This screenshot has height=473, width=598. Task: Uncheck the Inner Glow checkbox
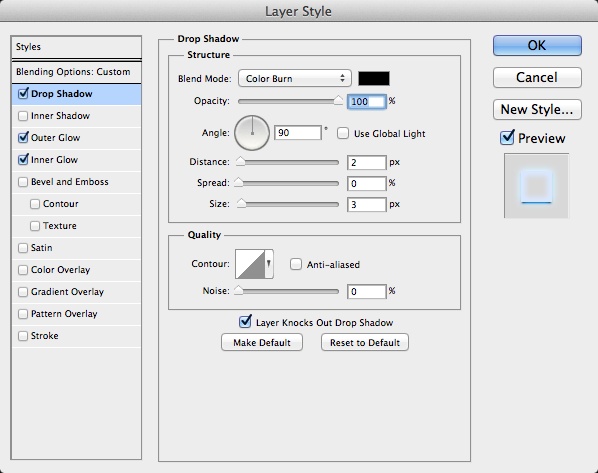click(23, 159)
